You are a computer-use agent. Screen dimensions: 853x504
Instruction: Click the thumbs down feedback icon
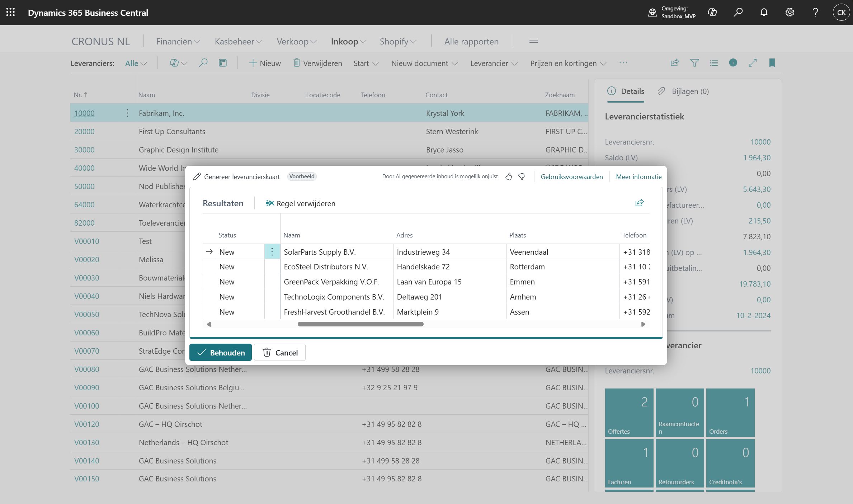(522, 176)
